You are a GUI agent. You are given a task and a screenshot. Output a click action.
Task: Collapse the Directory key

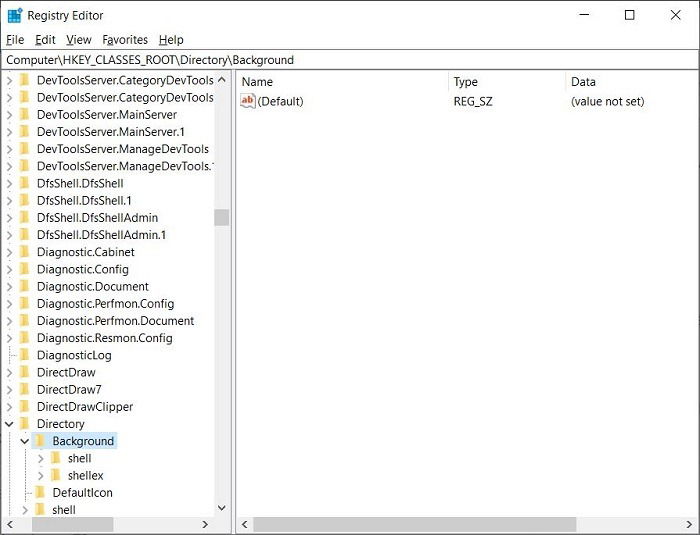click(x=9, y=424)
